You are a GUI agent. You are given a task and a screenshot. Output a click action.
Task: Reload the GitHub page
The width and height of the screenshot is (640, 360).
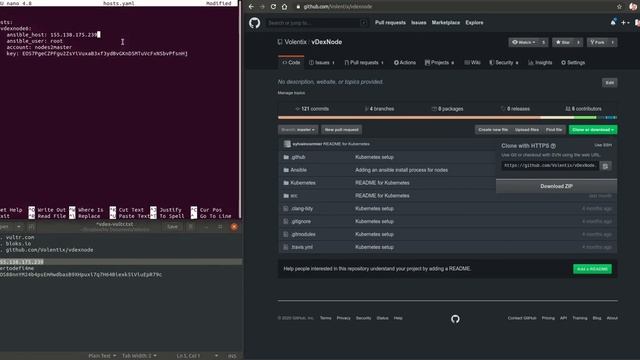pos(273,7)
